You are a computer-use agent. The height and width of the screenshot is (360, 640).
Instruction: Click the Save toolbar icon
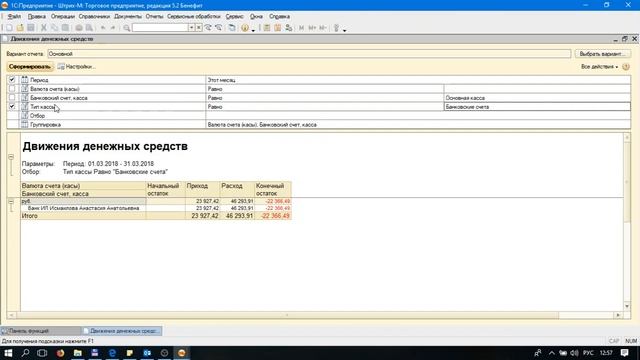[x=31, y=28]
